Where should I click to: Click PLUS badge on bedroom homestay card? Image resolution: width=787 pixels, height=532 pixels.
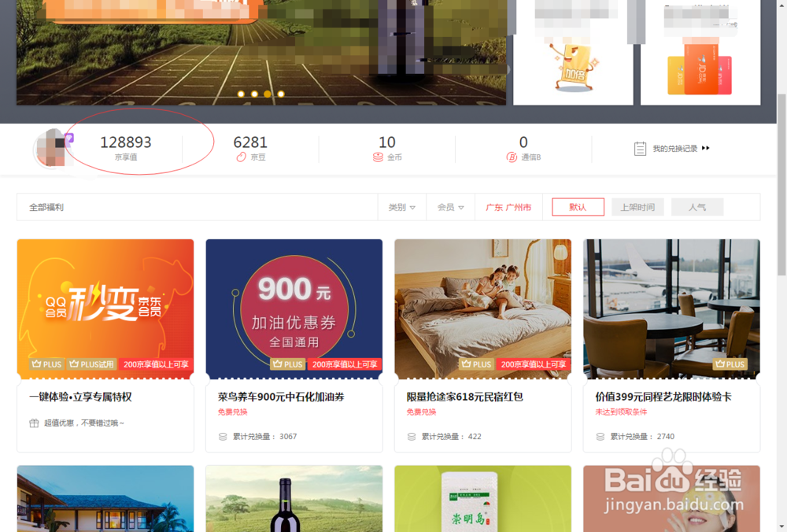click(477, 364)
